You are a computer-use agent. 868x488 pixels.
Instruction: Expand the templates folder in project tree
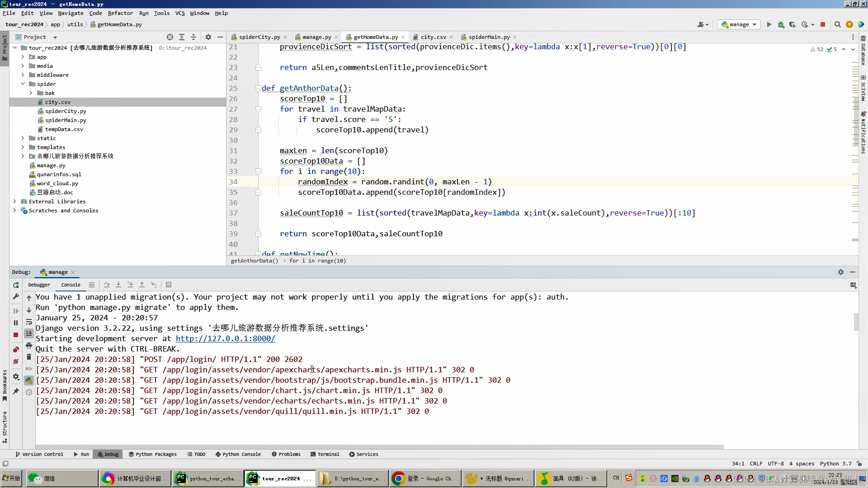click(x=23, y=147)
